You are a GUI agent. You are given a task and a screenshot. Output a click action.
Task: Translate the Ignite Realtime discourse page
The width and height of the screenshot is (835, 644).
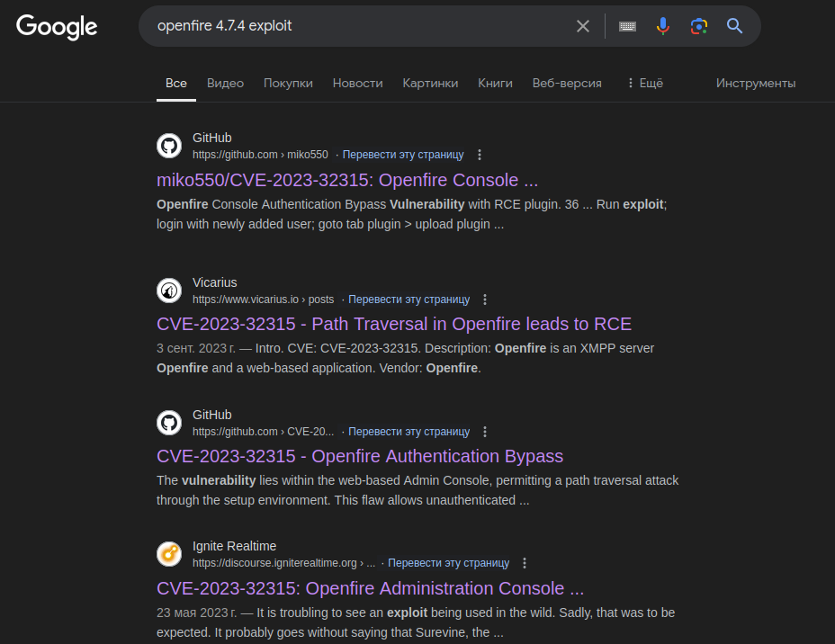[448, 562]
